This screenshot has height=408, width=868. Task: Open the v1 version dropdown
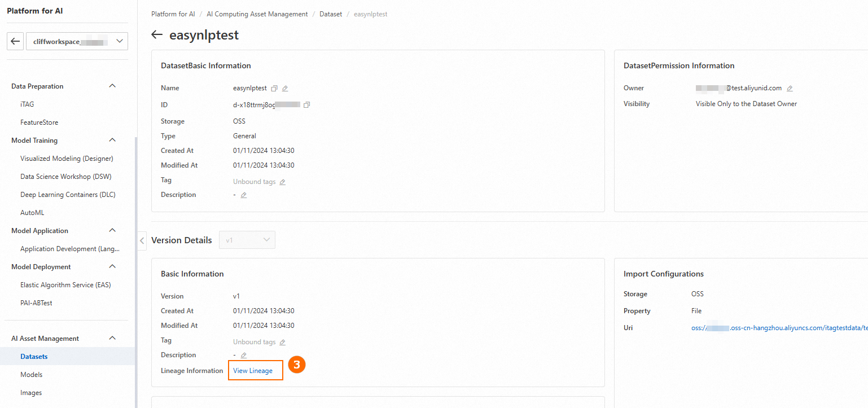tap(247, 240)
